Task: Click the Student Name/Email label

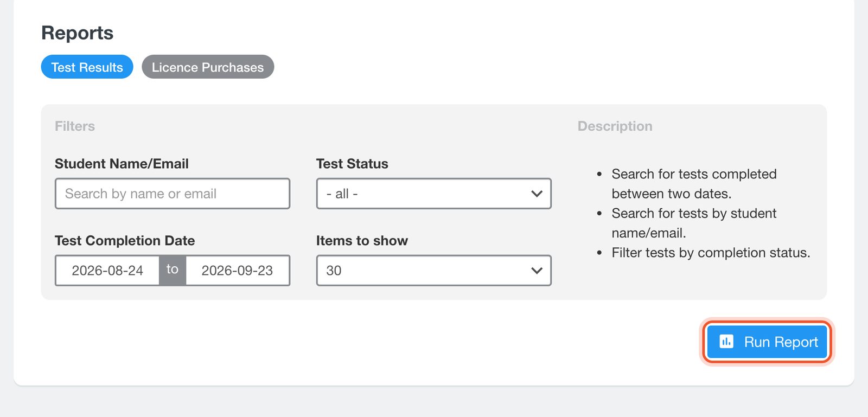Action: coord(122,164)
